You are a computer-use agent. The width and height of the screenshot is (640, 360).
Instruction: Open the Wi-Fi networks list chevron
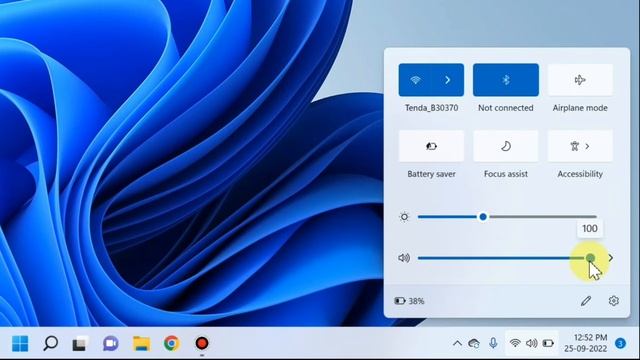[x=448, y=80]
